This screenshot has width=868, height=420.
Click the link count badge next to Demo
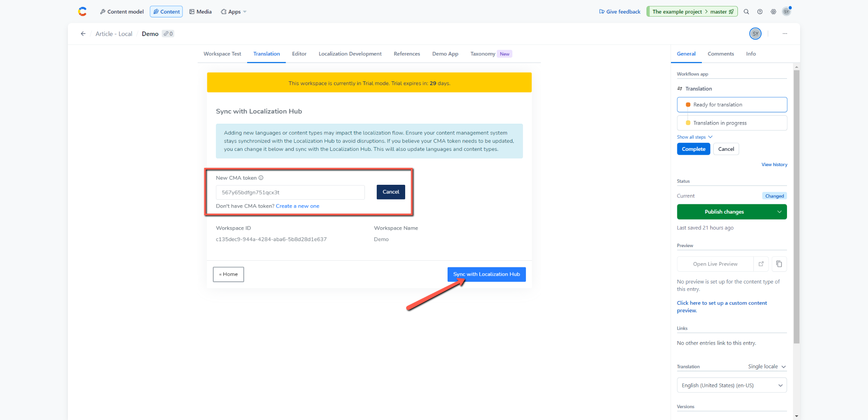tap(168, 34)
